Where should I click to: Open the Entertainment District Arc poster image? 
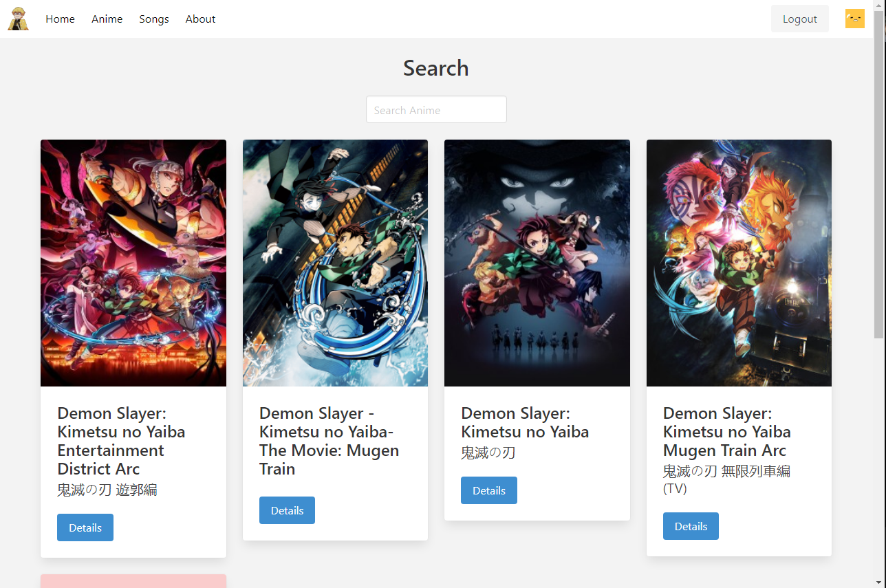coord(133,263)
